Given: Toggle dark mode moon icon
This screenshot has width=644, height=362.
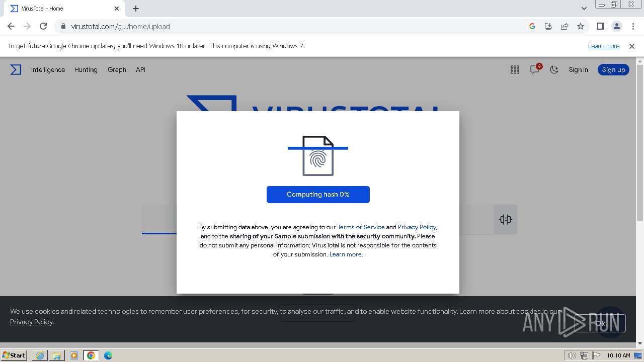Looking at the screenshot, I should 554,70.
